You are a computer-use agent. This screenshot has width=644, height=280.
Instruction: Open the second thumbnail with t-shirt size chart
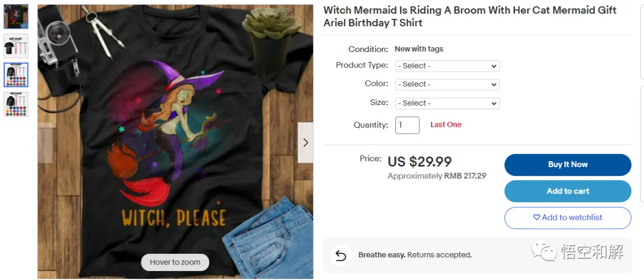(x=16, y=46)
